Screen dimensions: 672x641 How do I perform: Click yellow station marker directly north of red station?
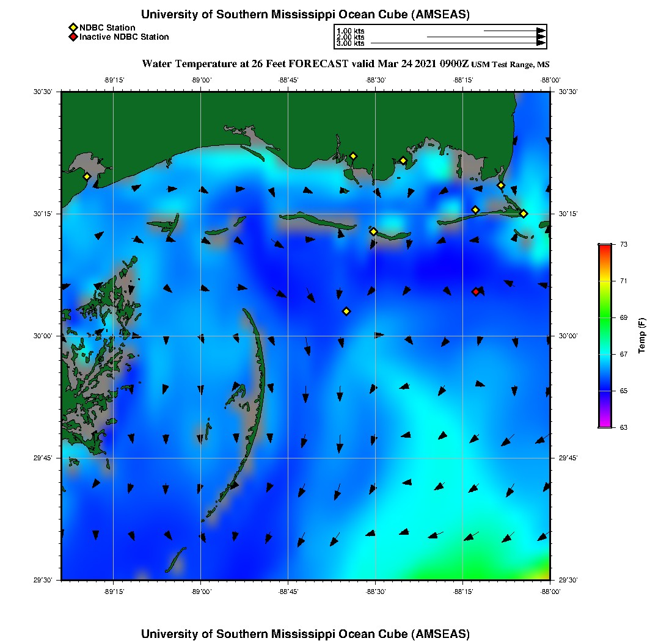click(x=476, y=210)
